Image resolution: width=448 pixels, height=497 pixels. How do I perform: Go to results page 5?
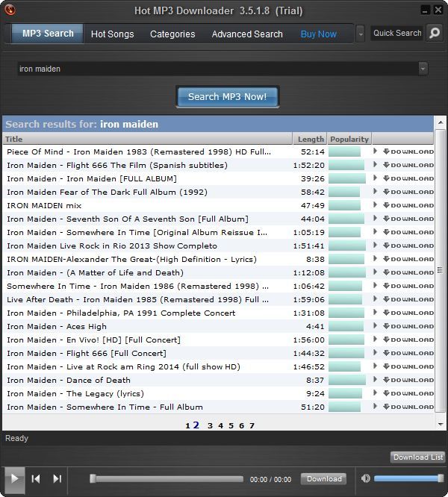pos(231,425)
